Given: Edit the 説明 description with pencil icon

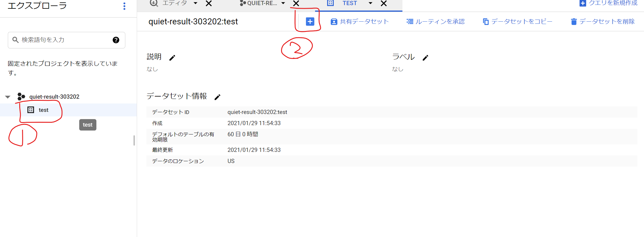Looking at the screenshot, I should coord(172,57).
